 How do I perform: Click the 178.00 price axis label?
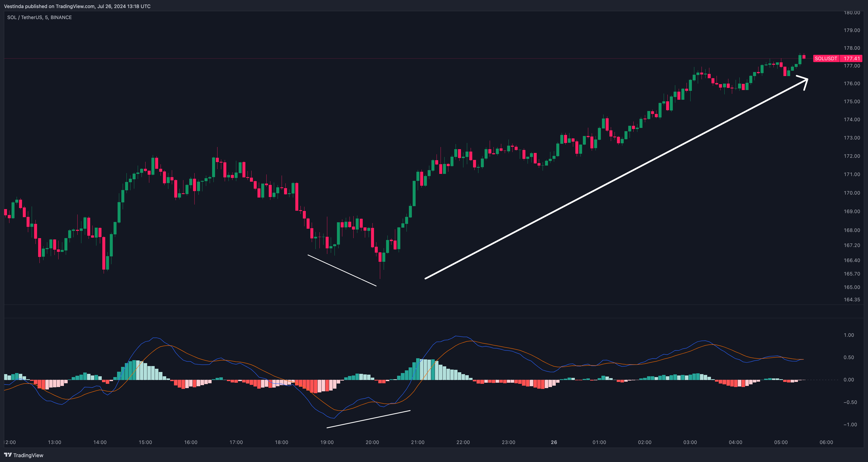click(852, 48)
